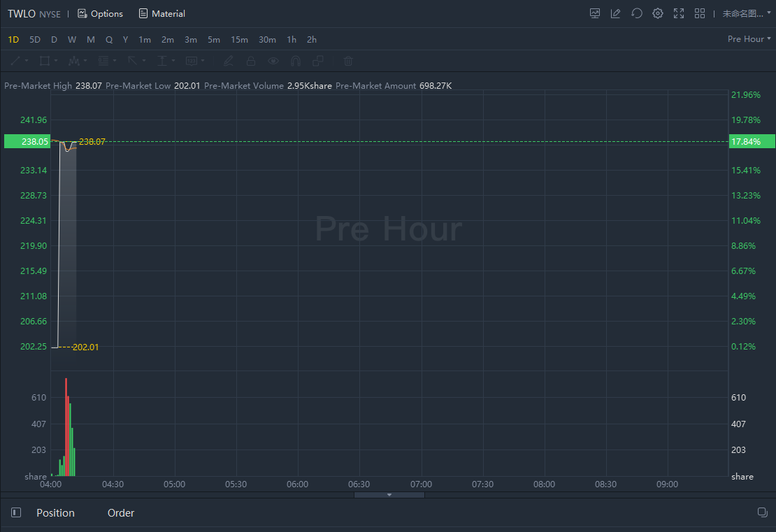
Task: Open the Order tab
Action: 121,512
